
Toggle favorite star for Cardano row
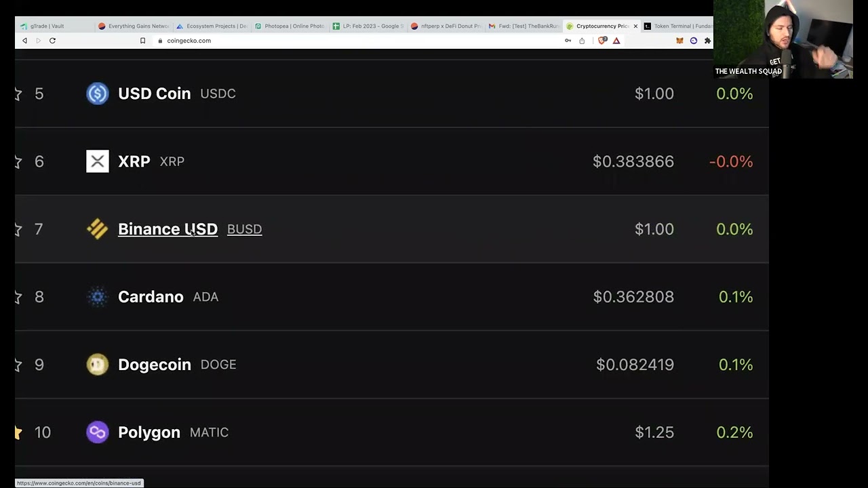18,297
